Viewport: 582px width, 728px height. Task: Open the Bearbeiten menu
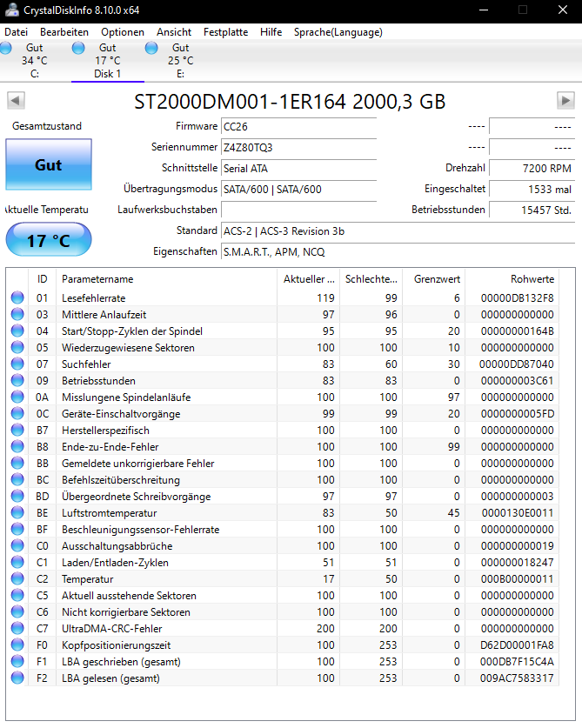pyautogui.click(x=64, y=32)
